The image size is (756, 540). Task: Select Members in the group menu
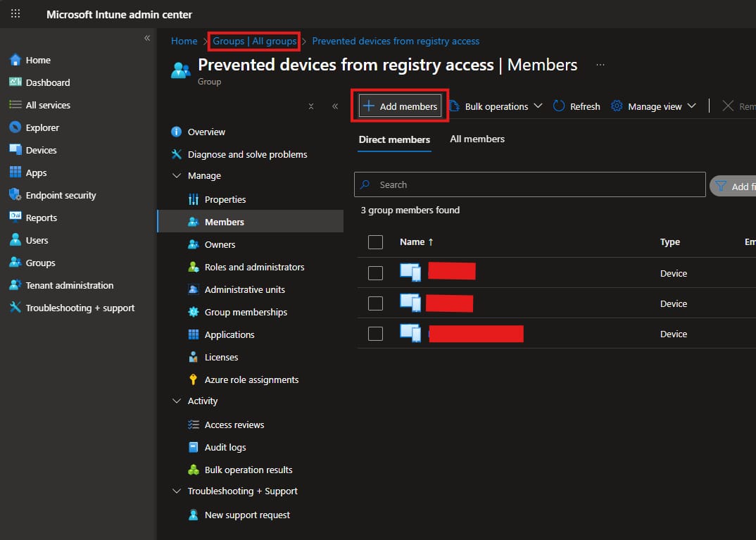click(x=250, y=222)
